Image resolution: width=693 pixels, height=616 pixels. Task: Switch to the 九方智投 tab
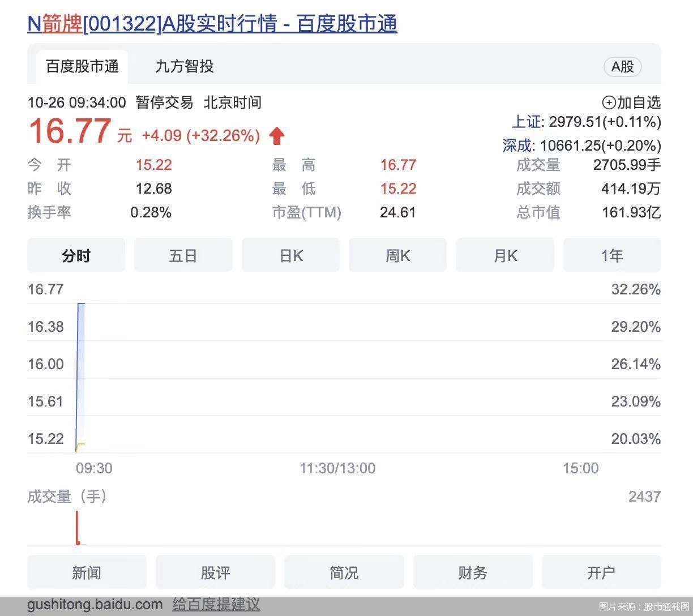tap(184, 66)
